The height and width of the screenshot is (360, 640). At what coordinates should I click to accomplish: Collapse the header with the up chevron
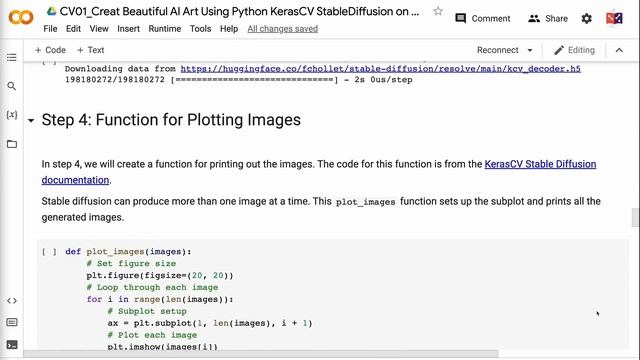point(619,50)
